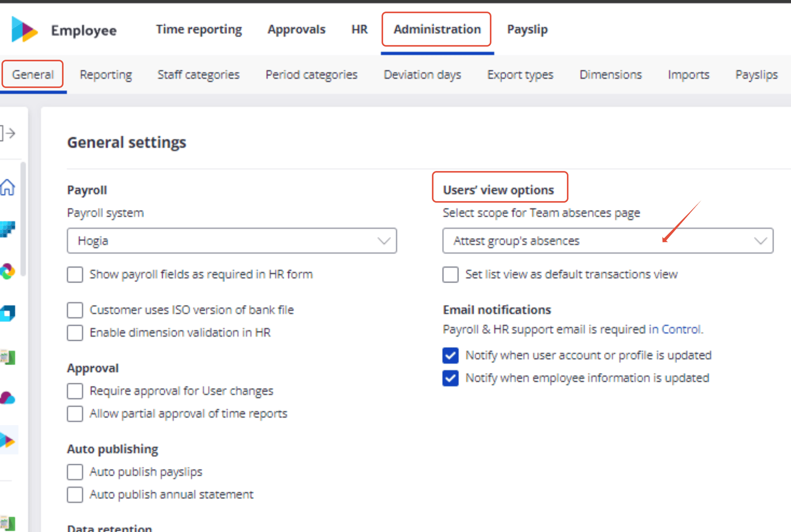The height and width of the screenshot is (532, 791).
Task: Click the Employee app logo icon
Action: (24, 30)
